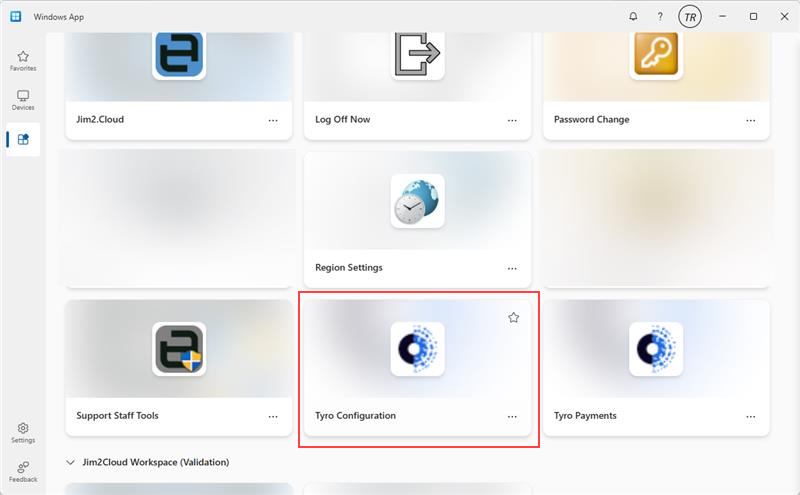Click the Tyro Payments label
This screenshot has width=800, height=495.
tap(585, 415)
